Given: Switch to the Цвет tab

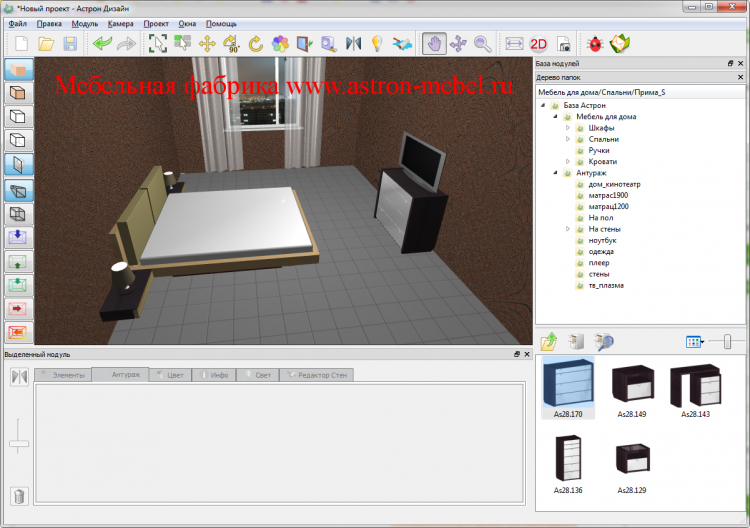Looking at the screenshot, I should [x=170, y=375].
